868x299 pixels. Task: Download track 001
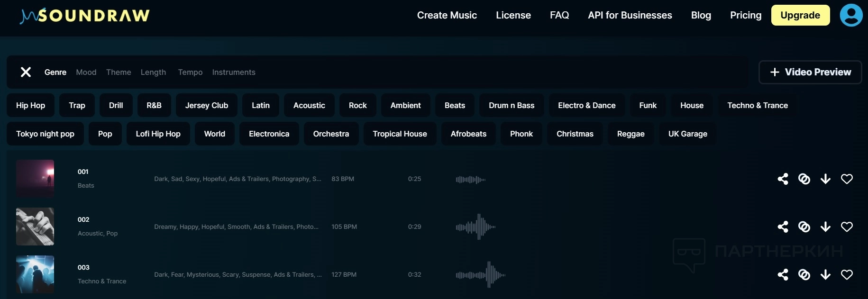(x=825, y=179)
